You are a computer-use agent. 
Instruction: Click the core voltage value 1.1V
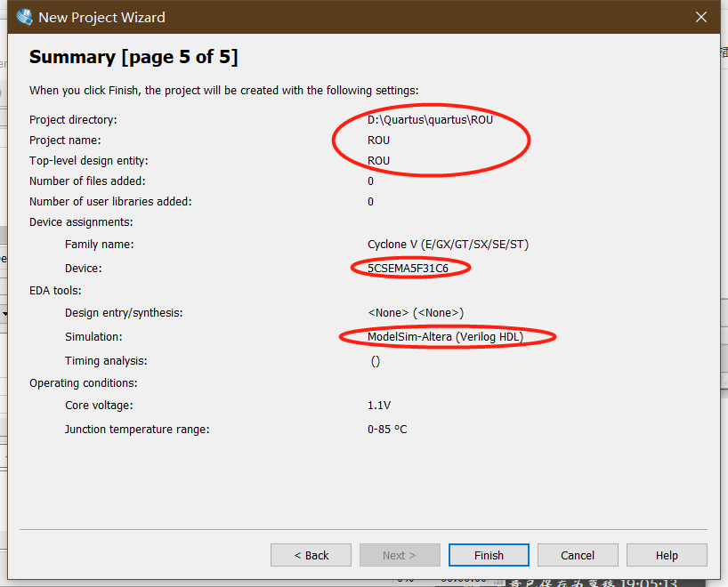point(379,405)
